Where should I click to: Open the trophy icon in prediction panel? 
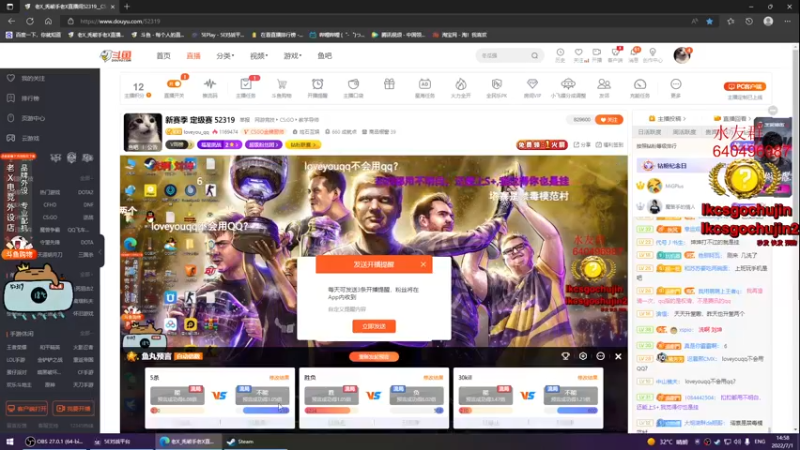565,356
